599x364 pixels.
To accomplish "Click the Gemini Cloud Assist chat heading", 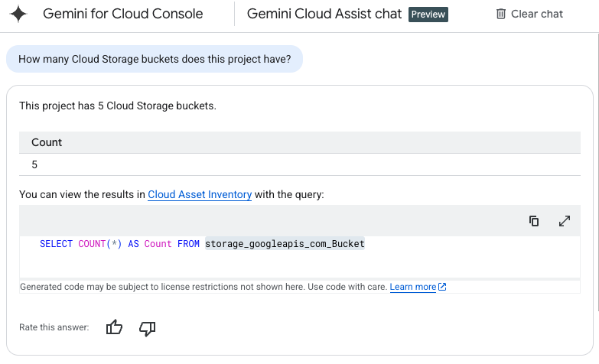I will point(324,14).
